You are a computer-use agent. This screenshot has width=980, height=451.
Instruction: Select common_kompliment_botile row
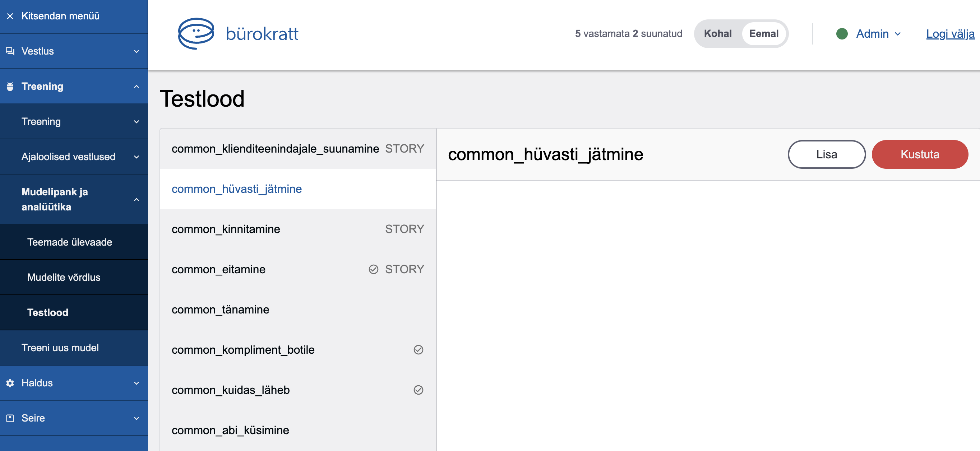(298, 349)
